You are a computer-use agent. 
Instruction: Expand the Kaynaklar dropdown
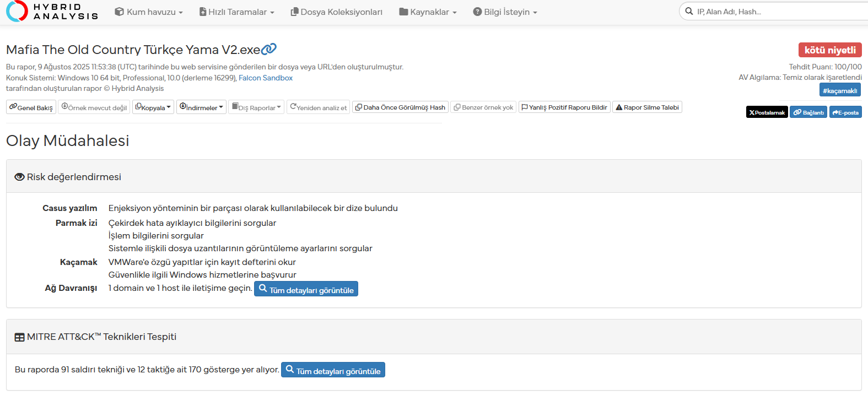[x=428, y=12]
